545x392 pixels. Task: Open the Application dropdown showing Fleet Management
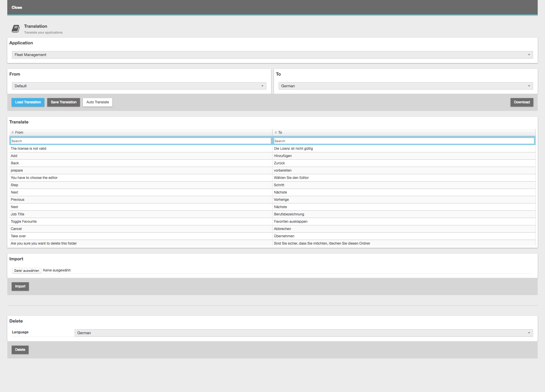point(272,55)
